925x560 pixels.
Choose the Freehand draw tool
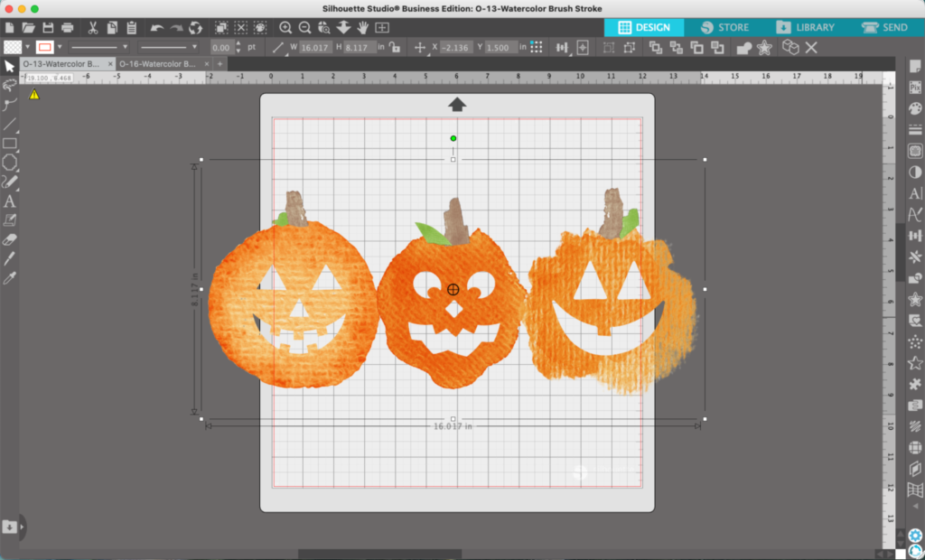(9, 182)
